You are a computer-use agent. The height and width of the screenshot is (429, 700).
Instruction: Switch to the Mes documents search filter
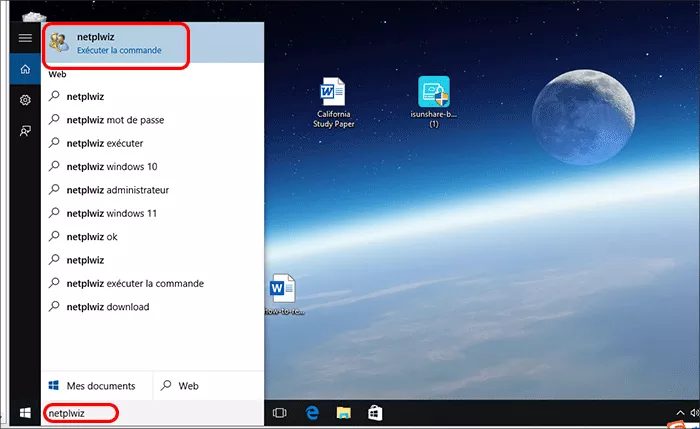point(96,385)
